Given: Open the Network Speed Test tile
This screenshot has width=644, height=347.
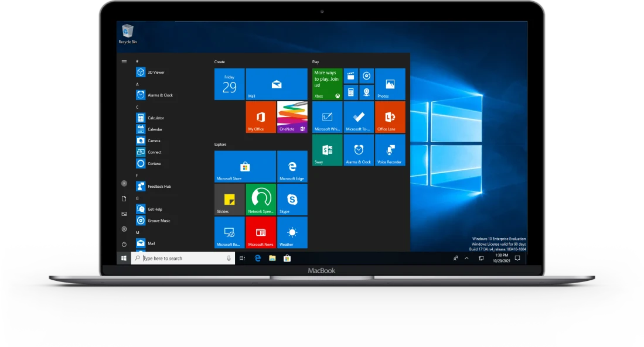Looking at the screenshot, I should 261,200.
